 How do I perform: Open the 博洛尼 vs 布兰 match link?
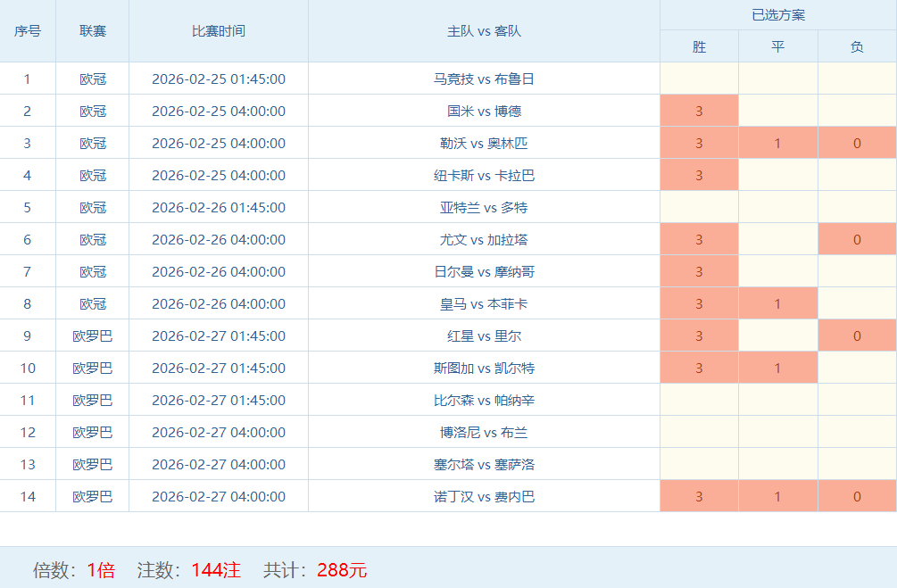pos(484,432)
